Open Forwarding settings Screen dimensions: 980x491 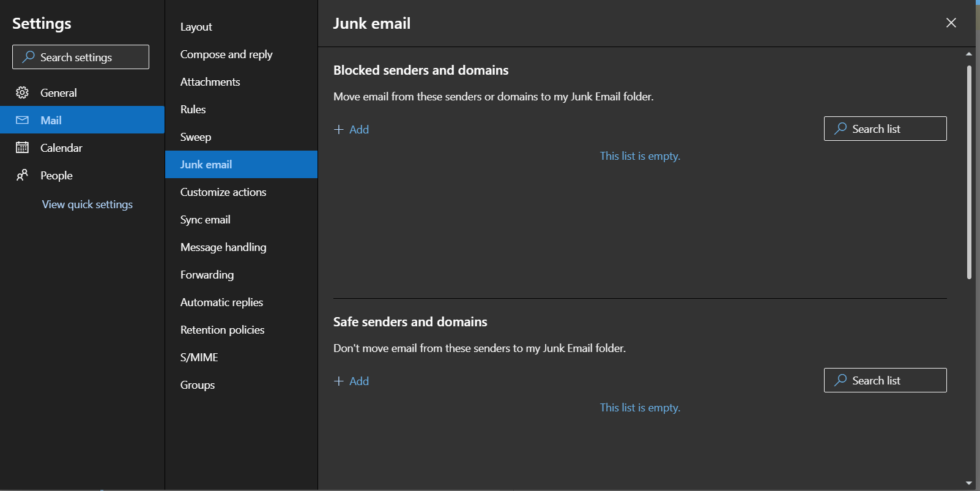(241, 275)
